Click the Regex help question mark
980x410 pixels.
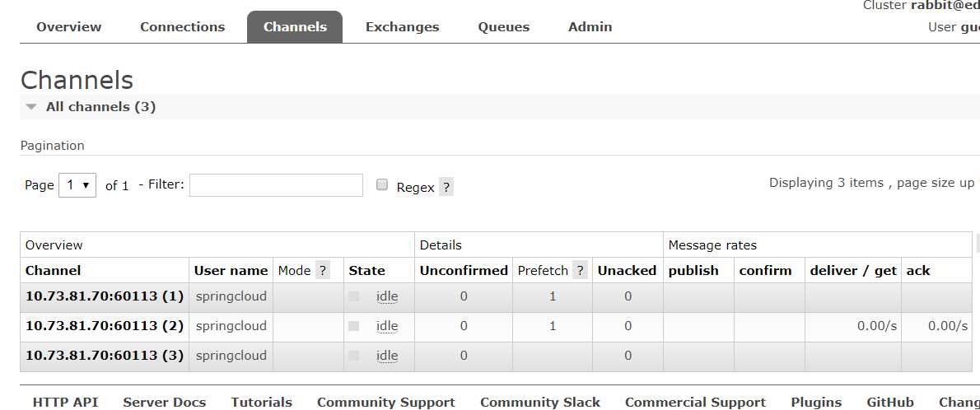(446, 187)
